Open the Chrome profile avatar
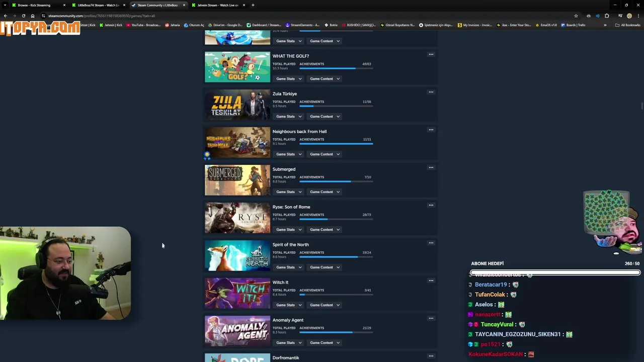Screen dimensions: 644x362 tap(629, 16)
